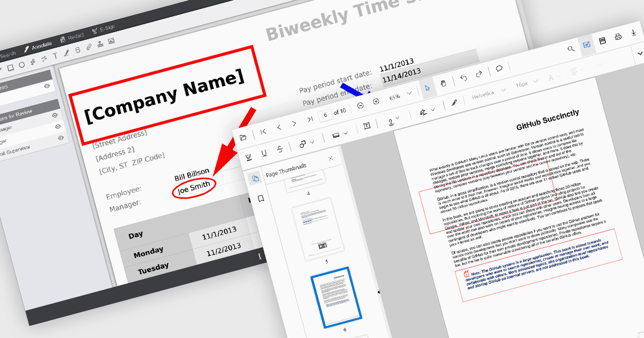Viewport: 644px width, 338px height.
Task: Go to the last page arrow
Action: [310, 119]
